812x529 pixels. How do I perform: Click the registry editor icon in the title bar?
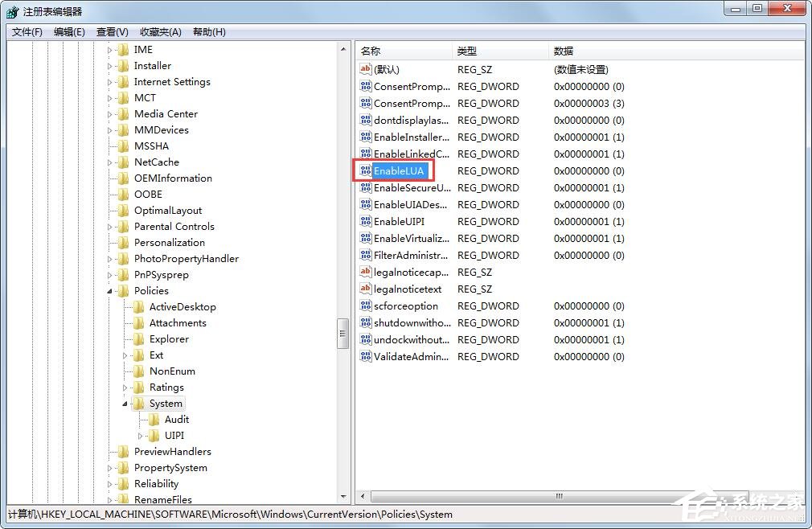[11, 11]
